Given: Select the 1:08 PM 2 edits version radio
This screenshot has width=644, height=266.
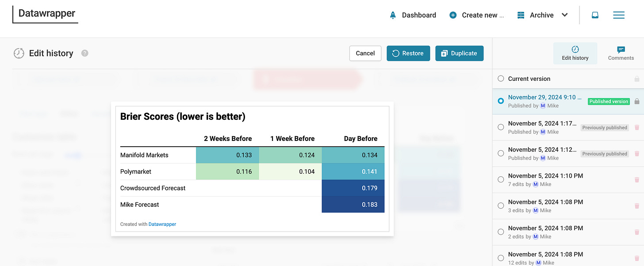Looking at the screenshot, I should pyautogui.click(x=501, y=232).
